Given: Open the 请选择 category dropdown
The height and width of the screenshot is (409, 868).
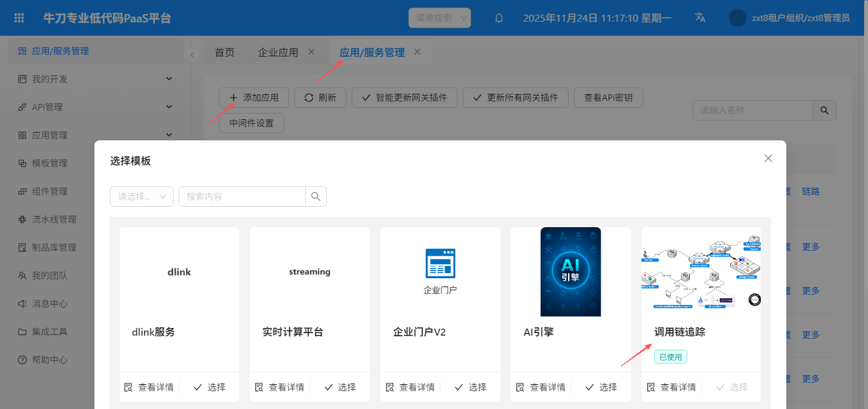Looking at the screenshot, I should pyautogui.click(x=142, y=197).
